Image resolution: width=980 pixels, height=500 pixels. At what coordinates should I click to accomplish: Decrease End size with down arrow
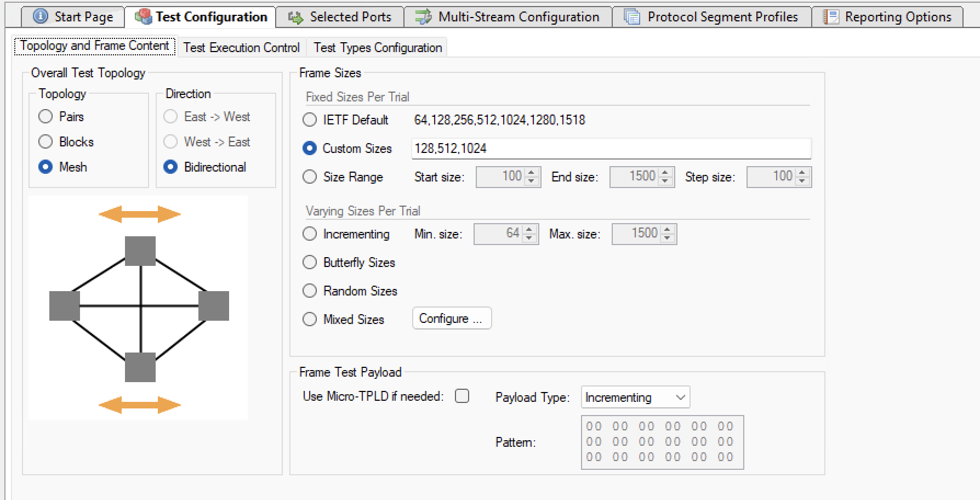click(x=665, y=181)
